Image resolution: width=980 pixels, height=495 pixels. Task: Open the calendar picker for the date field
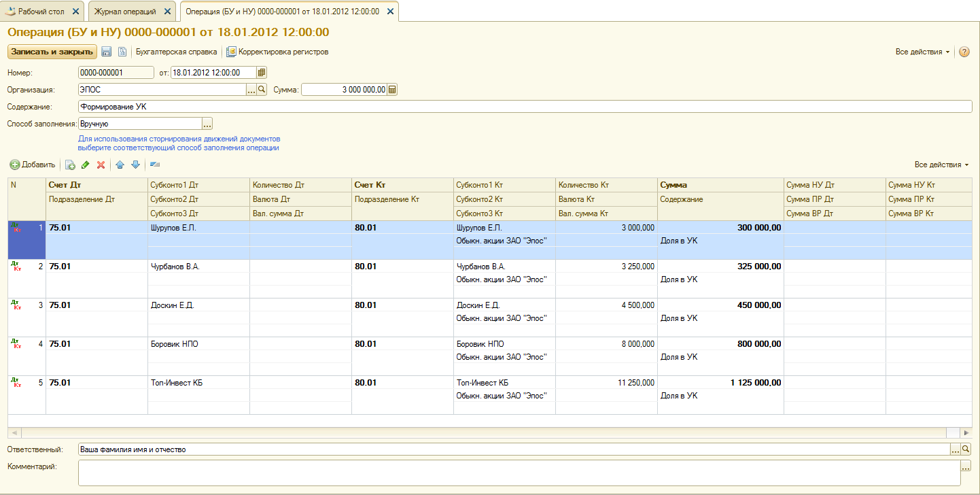262,73
